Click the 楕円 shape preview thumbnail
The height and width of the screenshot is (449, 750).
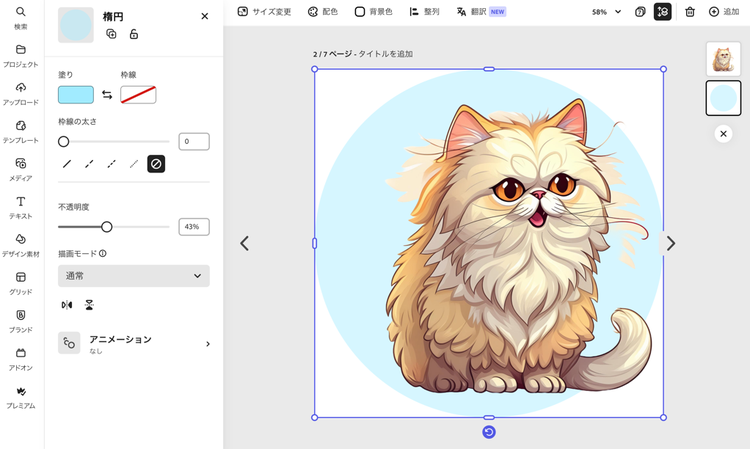[x=76, y=25]
